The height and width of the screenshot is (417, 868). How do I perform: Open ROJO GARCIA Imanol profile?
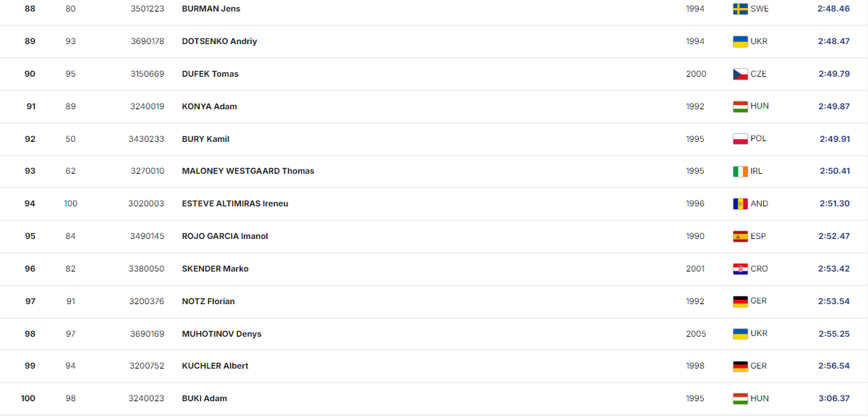pos(224,236)
